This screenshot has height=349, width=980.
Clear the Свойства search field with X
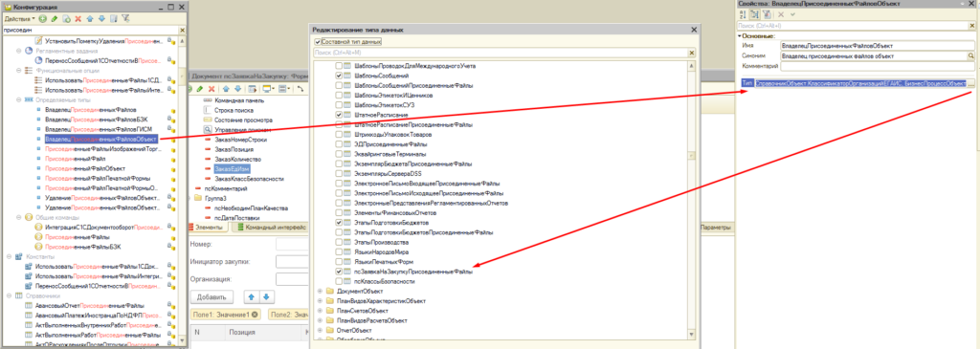(x=971, y=26)
